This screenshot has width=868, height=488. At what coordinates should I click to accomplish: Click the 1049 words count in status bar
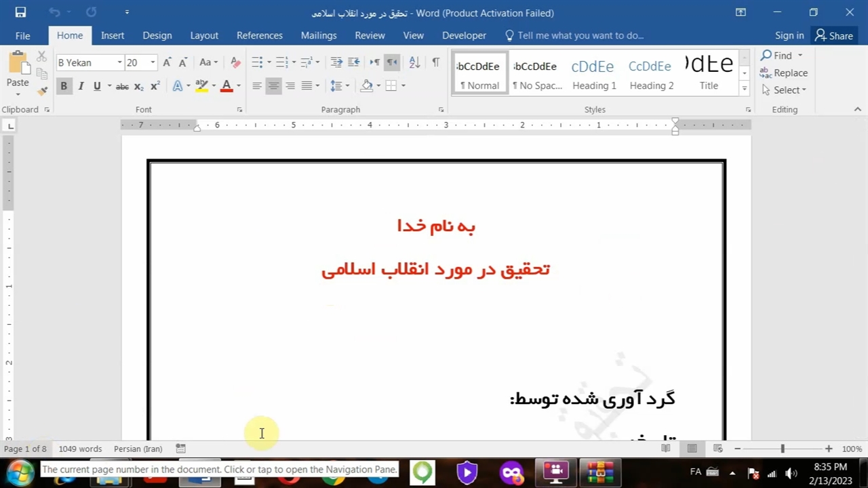tap(80, 449)
